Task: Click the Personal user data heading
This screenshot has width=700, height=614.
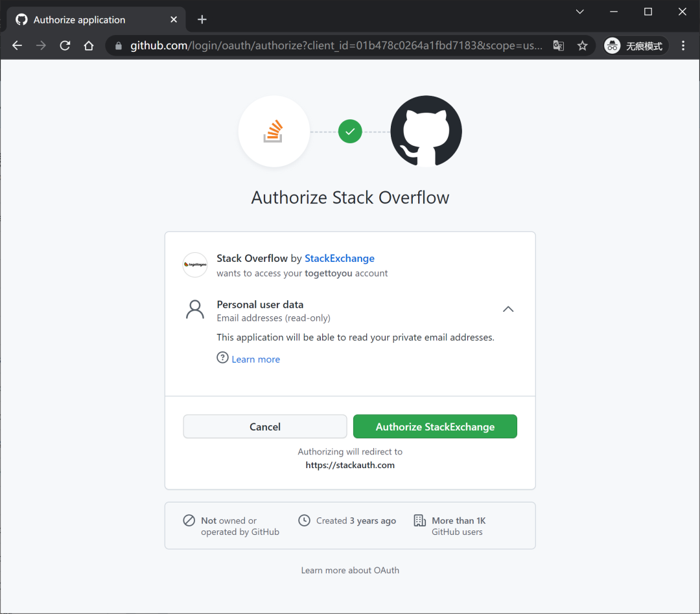Action: (260, 305)
